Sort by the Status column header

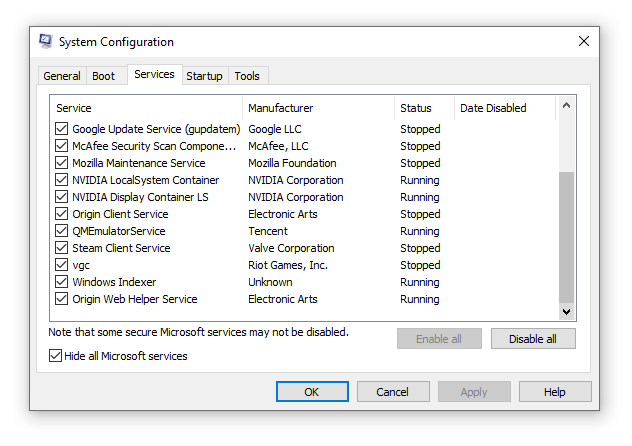click(x=424, y=108)
